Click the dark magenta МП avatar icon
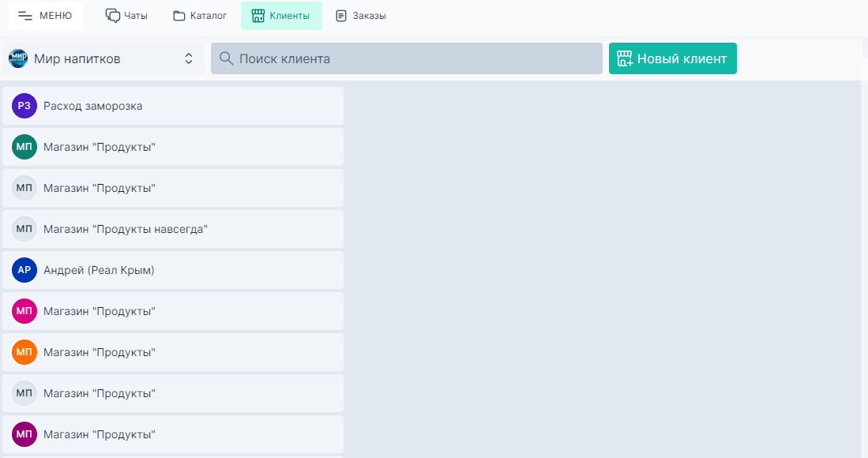Viewport: 868px width, 458px height. pyautogui.click(x=24, y=434)
